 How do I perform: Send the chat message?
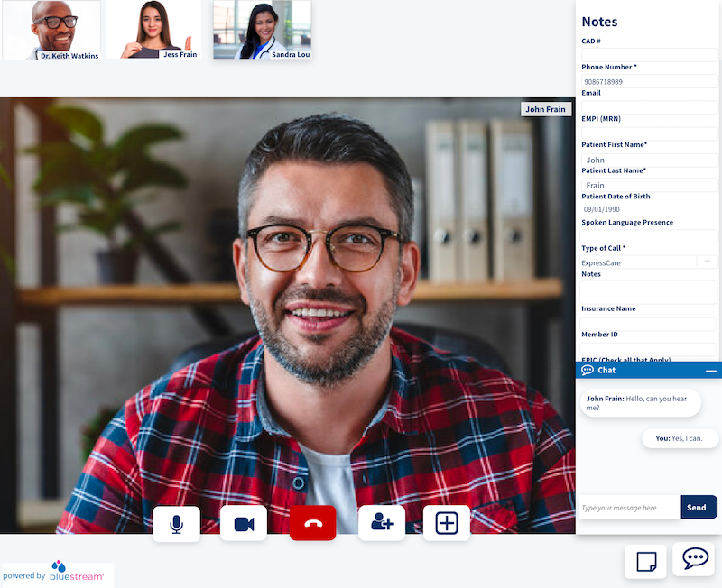click(x=699, y=507)
